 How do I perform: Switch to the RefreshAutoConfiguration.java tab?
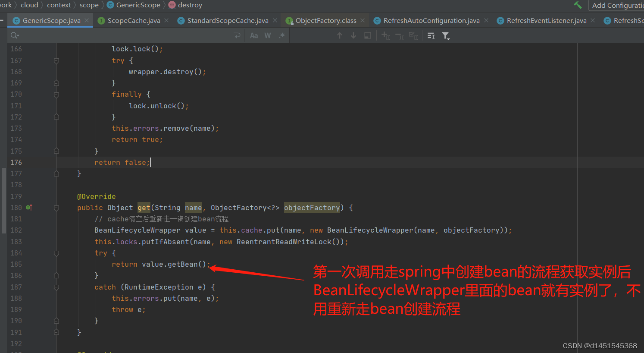pyautogui.click(x=431, y=21)
